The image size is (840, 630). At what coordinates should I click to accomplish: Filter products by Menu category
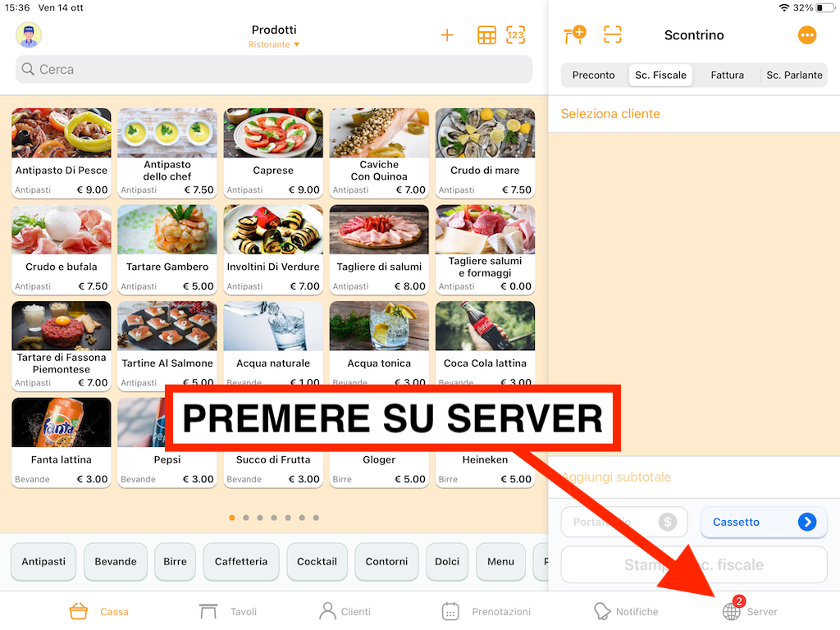(x=501, y=561)
